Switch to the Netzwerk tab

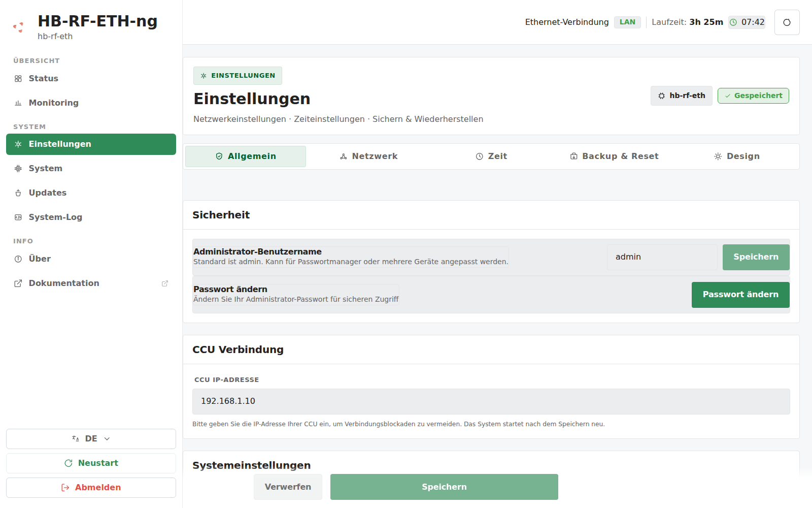point(368,156)
